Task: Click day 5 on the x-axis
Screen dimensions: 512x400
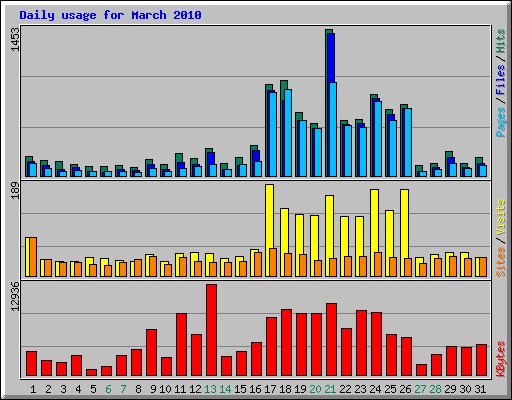Action: 93,389
